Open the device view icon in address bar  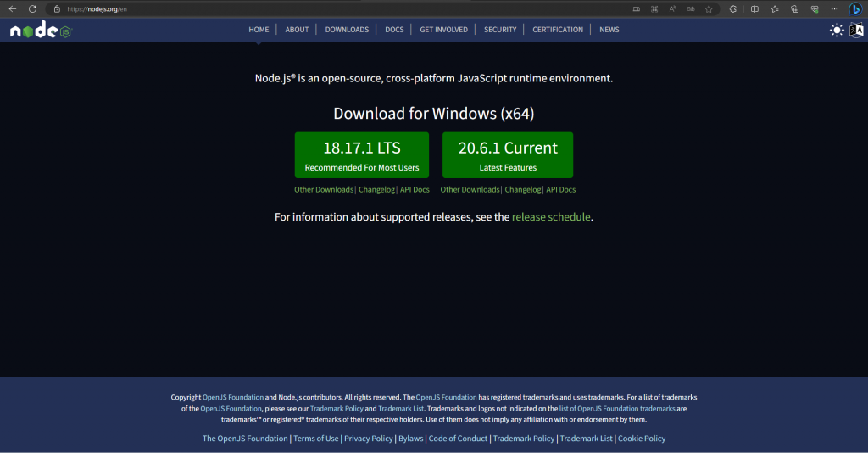tap(637, 8)
